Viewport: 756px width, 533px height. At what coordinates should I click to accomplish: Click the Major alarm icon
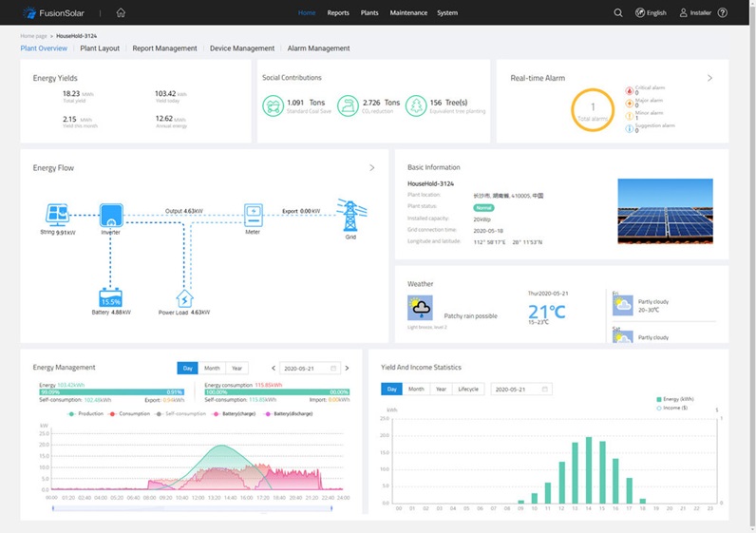pyautogui.click(x=629, y=104)
